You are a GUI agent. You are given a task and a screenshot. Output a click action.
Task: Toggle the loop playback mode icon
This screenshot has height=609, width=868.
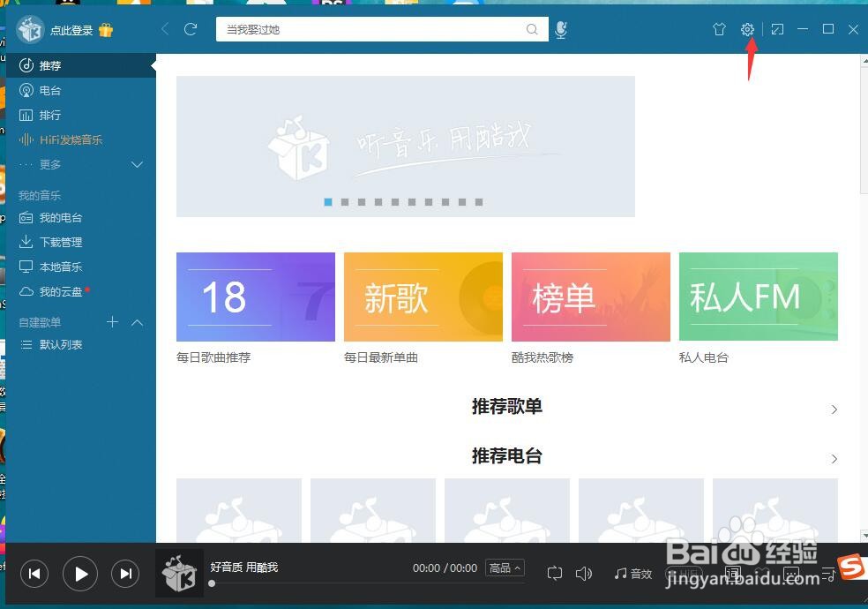tap(554, 573)
